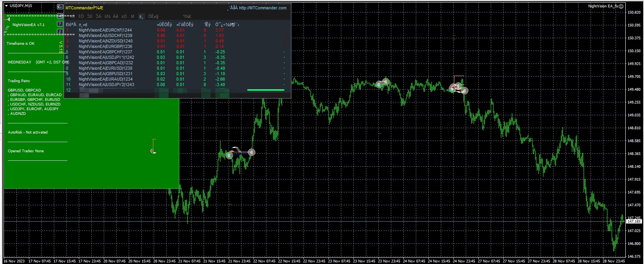Click the NightVisionEA v7.1 panel label

[28, 25]
